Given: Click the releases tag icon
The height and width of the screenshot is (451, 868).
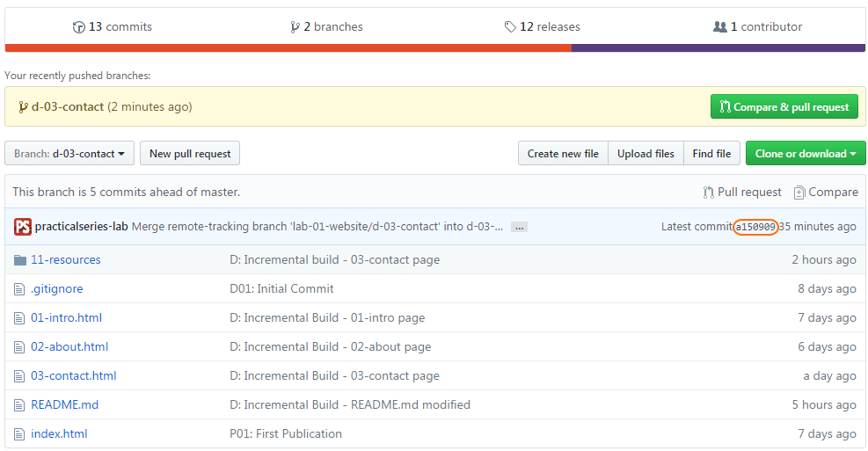Looking at the screenshot, I should (510, 26).
